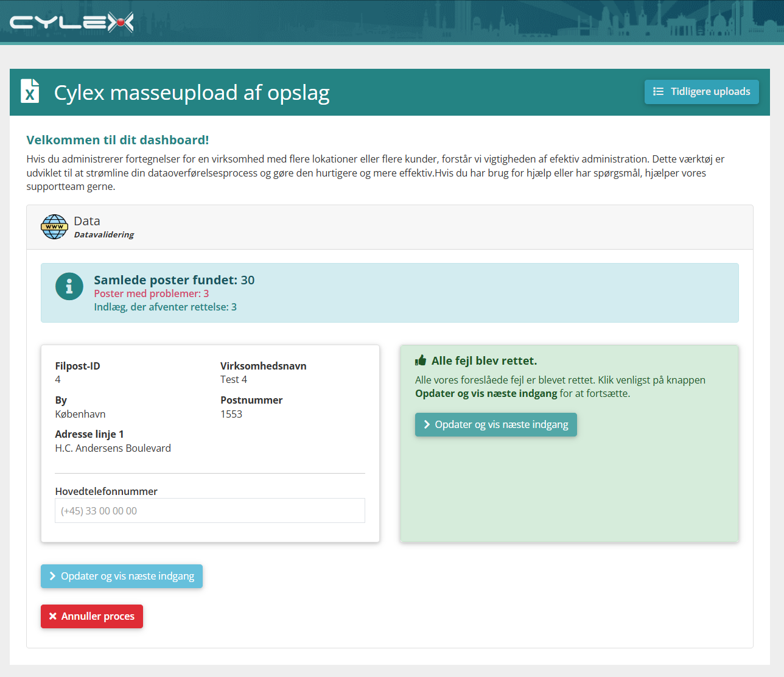Click the X icon on the Annuller proces button

[x=53, y=616]
